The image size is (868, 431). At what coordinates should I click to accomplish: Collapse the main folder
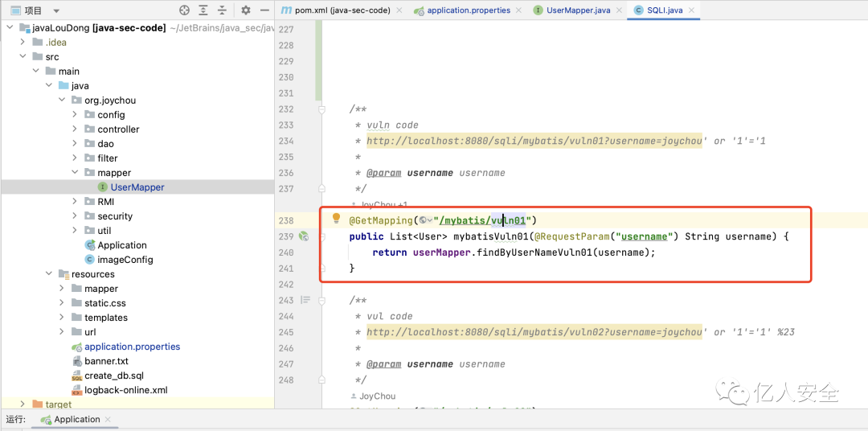click(x=35, y=71)
